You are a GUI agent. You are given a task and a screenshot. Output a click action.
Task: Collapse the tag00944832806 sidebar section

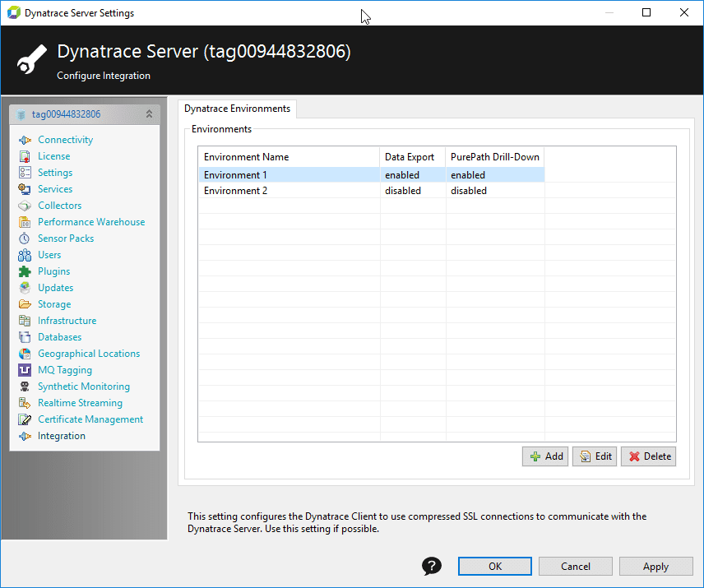(149, 114)
